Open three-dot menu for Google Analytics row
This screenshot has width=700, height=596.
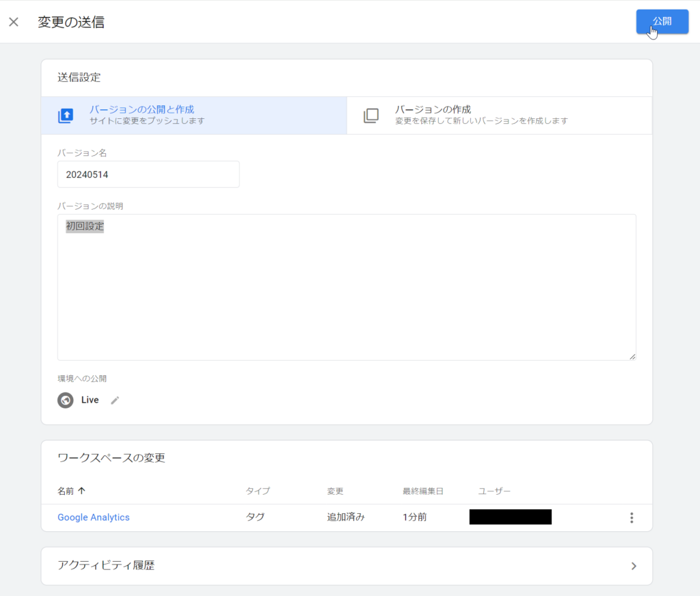tap(631, 517)
